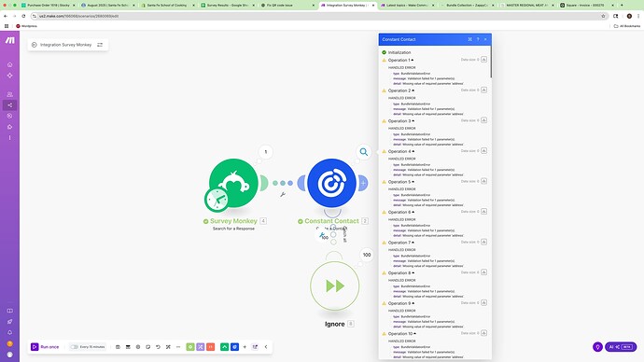The width and height of the screenshot is (644, 362).
Task: Click the auto-align magic wand icon
Action: (168, 347)
